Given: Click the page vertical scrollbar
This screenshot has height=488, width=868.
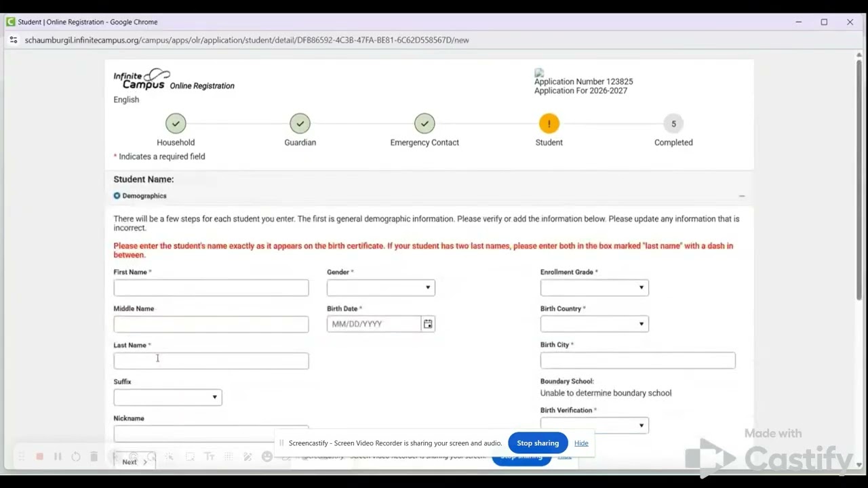Looking at the screenshot, I should pos(859,180).
